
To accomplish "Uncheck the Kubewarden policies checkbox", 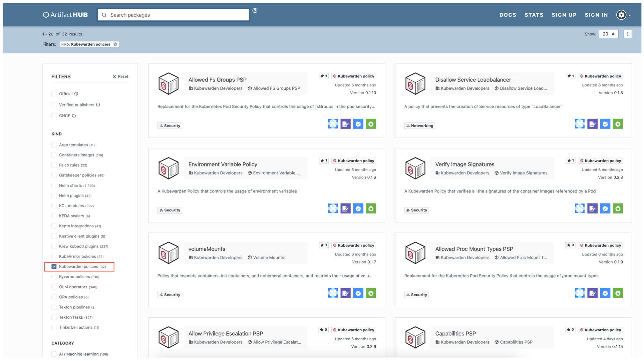I will (54, 267).
